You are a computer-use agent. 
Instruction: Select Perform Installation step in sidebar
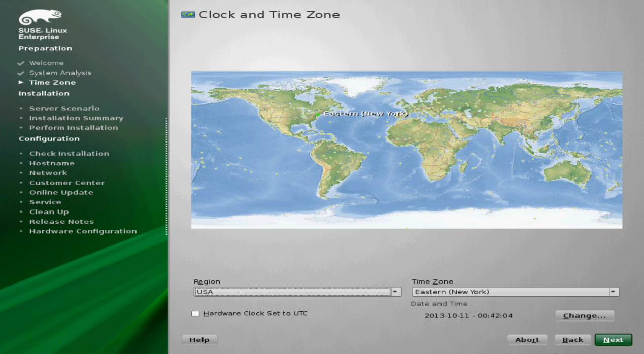(74, 127)
